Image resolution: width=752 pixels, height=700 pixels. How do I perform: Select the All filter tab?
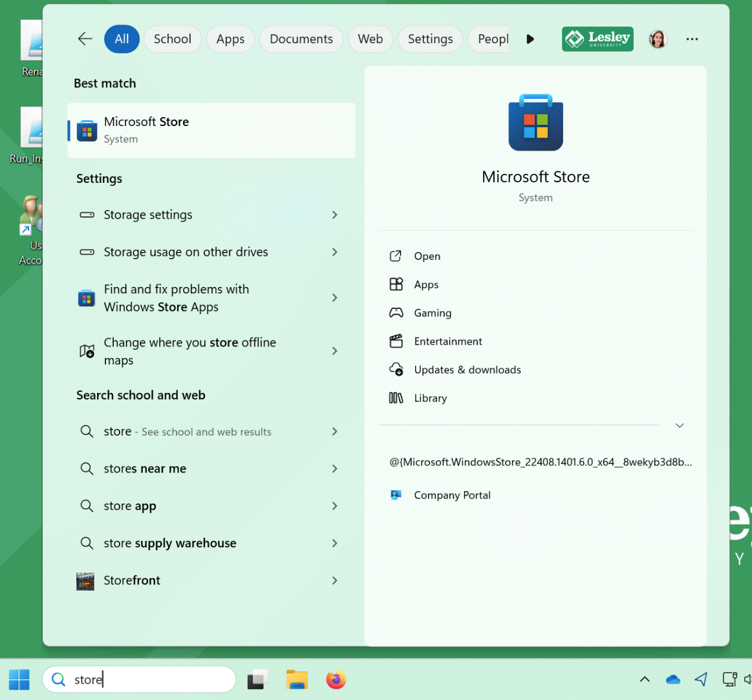122,39
